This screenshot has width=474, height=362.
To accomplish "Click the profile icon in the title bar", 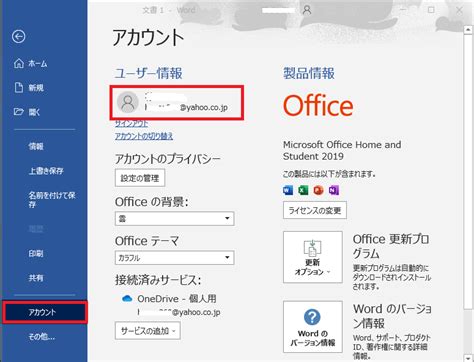I will click(x=307, y=10).
